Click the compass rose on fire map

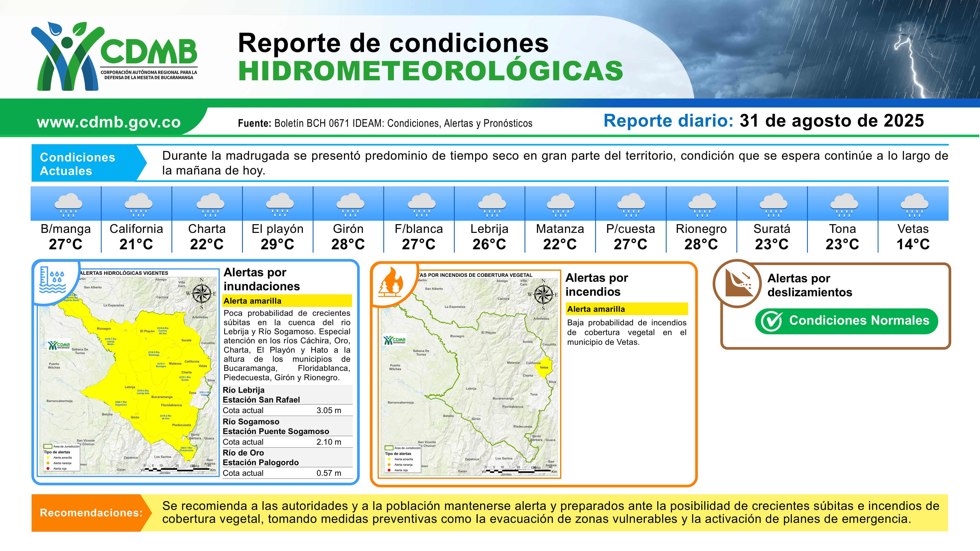coord(543,295)
